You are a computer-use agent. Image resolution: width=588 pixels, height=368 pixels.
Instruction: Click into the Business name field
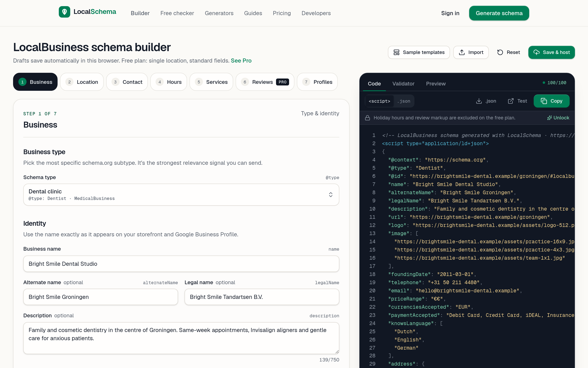(x=181, y=264)
